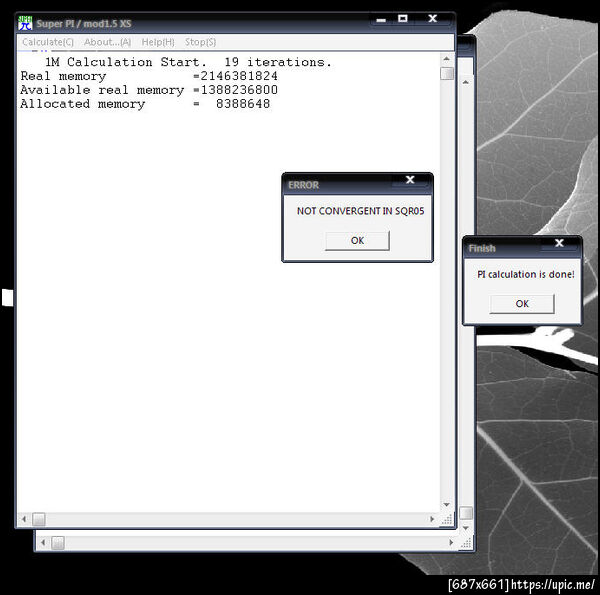The image size is (600, 595).
Task: Minimize the Super PI window
Action: click(381, 19)
